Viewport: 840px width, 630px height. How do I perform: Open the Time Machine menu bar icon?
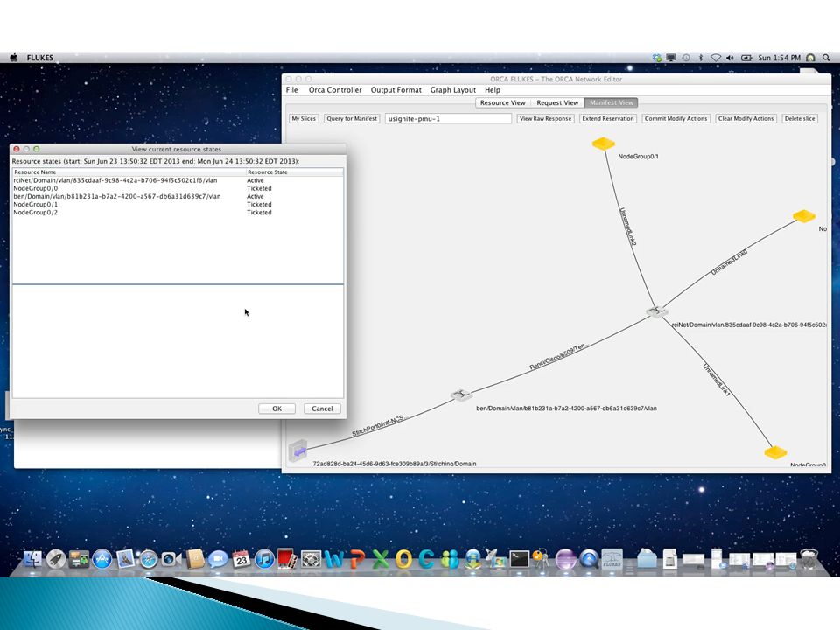click(686, 58)
